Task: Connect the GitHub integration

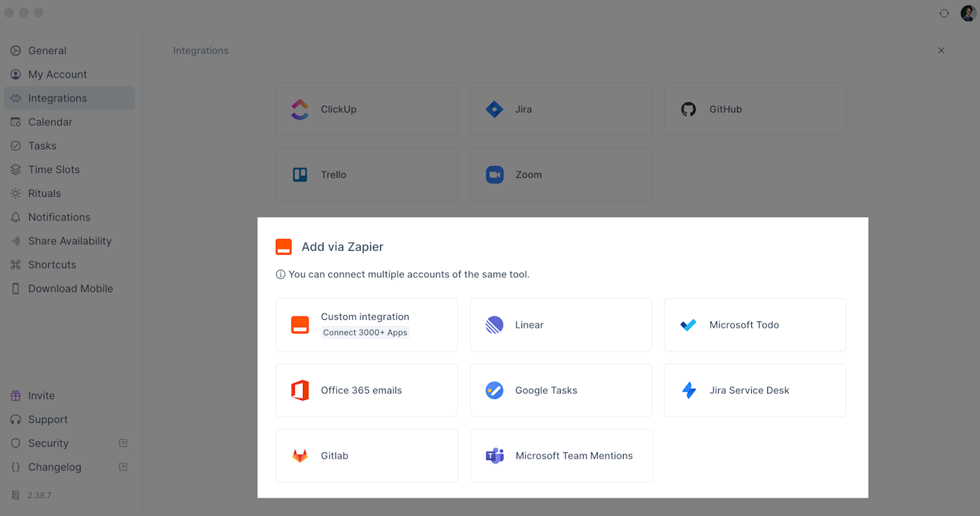Action: coord(755,109)
